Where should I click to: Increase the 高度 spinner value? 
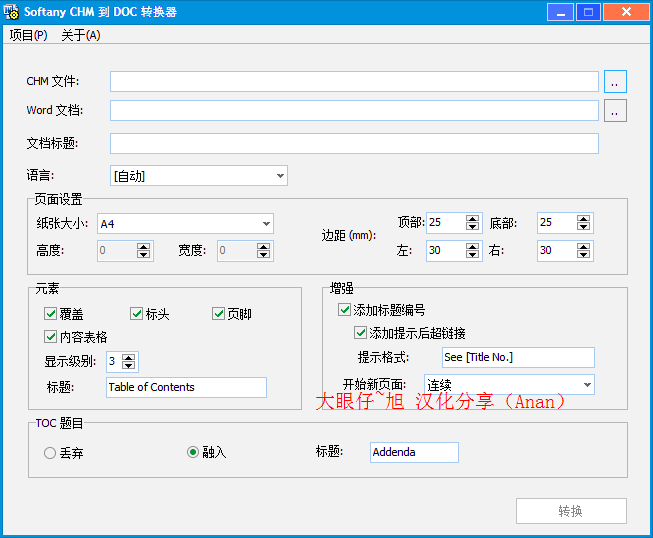click(144, 247)
